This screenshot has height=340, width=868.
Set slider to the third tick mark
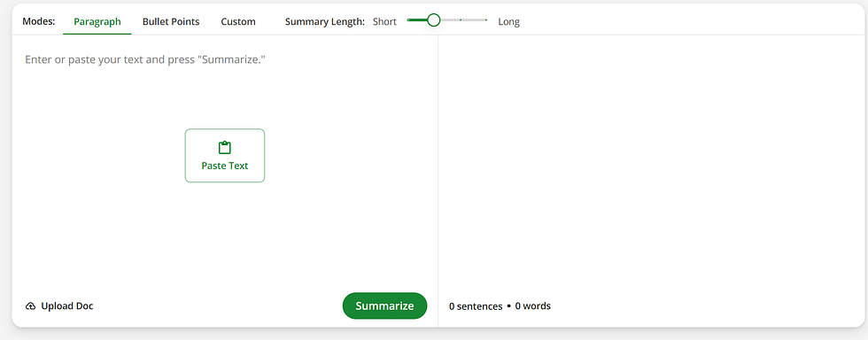(461, 20)
